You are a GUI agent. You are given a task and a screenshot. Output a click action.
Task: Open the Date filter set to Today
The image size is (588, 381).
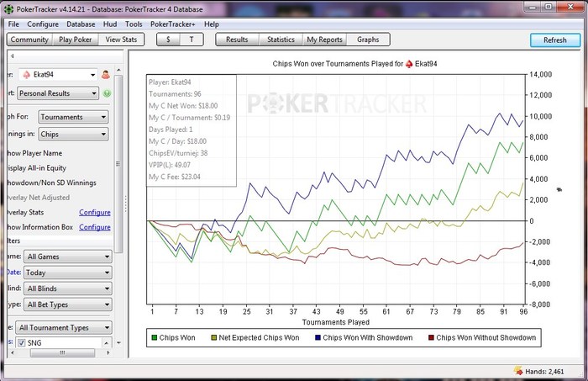68,273
